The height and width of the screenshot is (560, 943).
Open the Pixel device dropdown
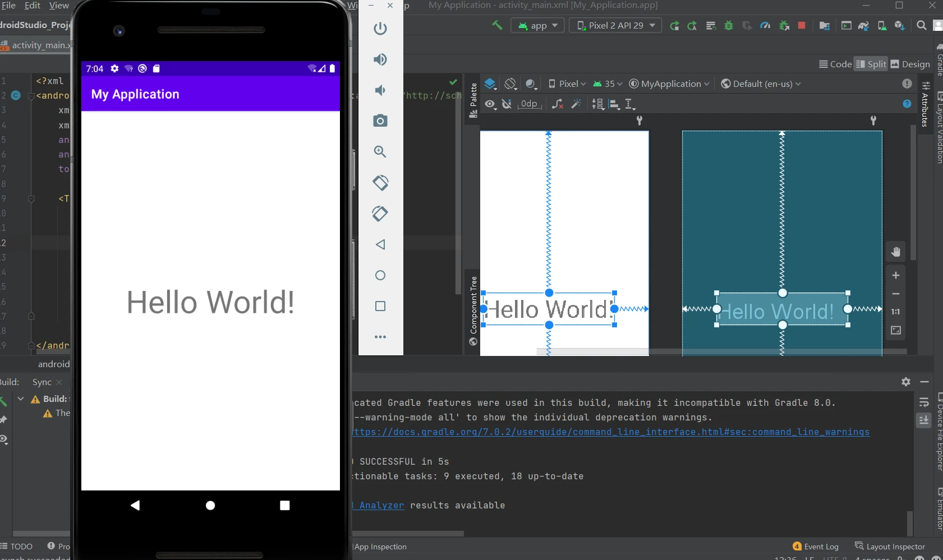point(567,84)
